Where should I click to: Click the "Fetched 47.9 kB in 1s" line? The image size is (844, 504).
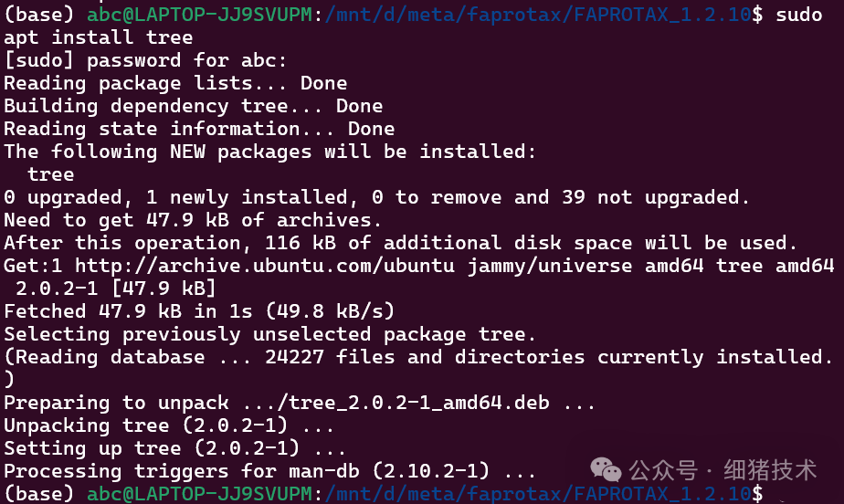pos(199,311)
